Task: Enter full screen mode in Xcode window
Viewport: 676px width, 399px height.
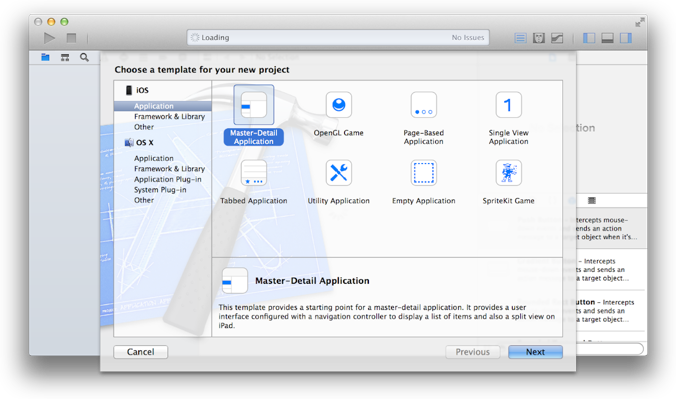Action: point(640,22)
